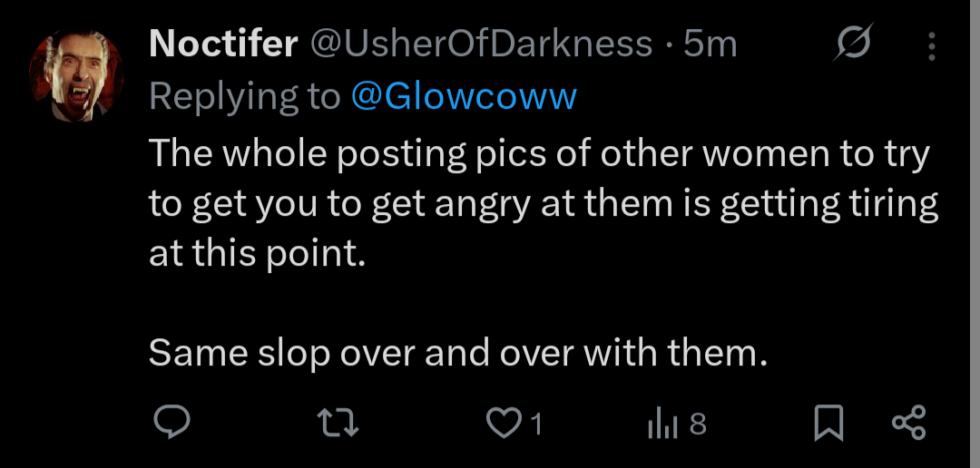The height and width of the screenshot is (468, 980).
Task: Bookmark this tweet by Noctifer
Action: [828, 423]
